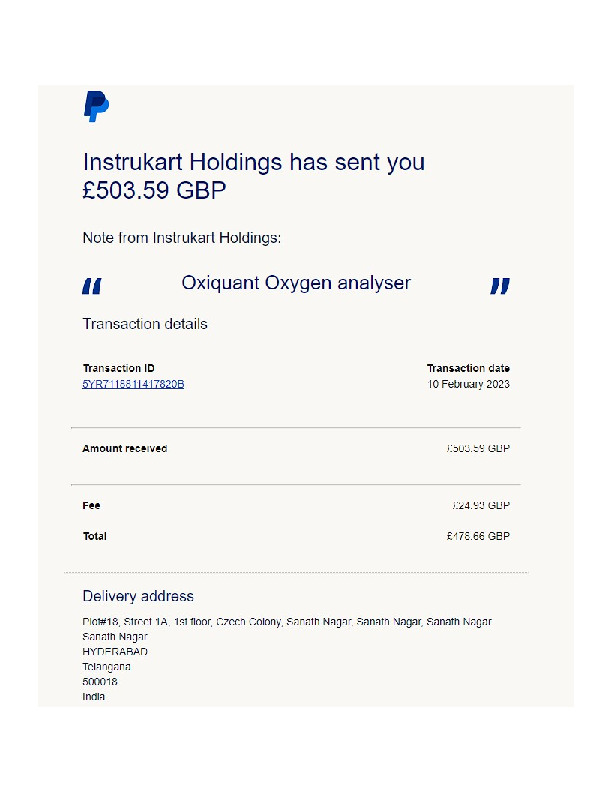Click the 'Oxiquant Oxygen analyser' note

[x=296, y=283]
